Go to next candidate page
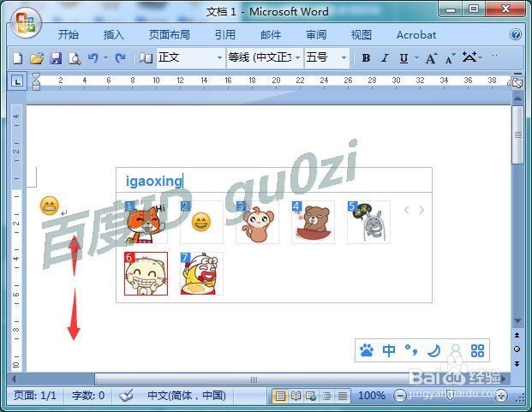 coord(421,210)
